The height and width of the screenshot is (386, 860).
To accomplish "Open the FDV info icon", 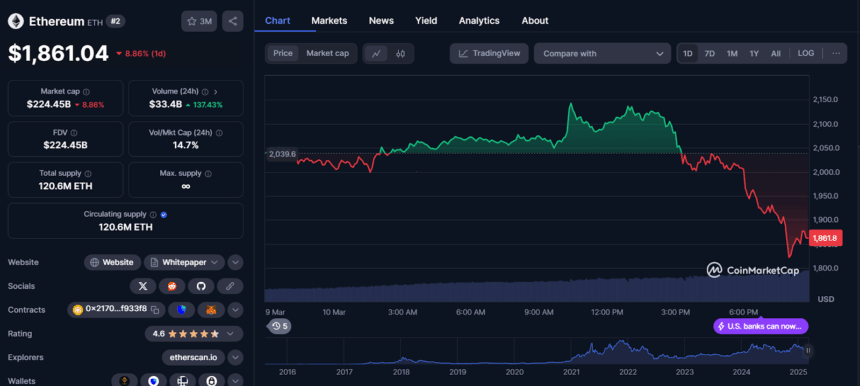I will coord(74,133).
